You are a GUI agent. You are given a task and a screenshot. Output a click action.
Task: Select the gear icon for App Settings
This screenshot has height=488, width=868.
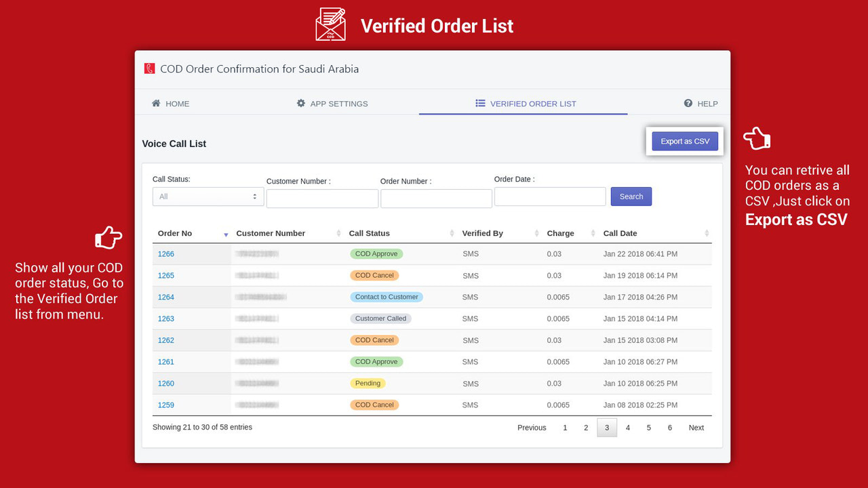(x=300, y=103)
